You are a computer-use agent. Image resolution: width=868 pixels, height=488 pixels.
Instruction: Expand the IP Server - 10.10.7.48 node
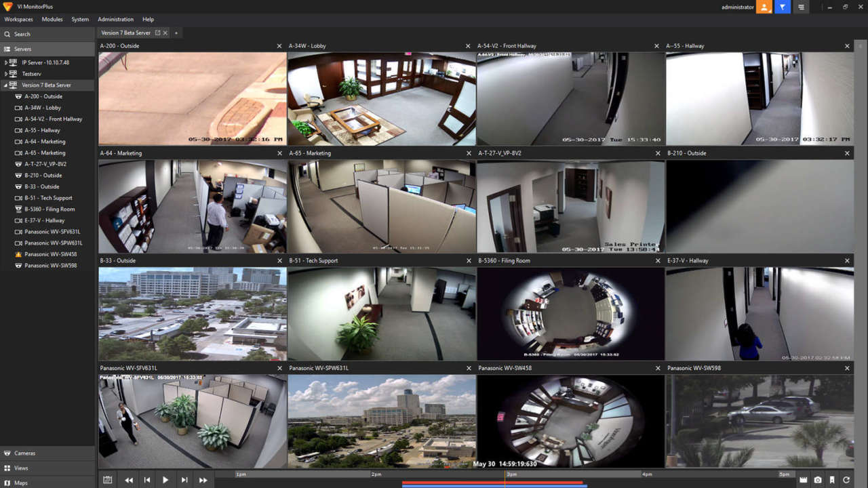point(5,62)
